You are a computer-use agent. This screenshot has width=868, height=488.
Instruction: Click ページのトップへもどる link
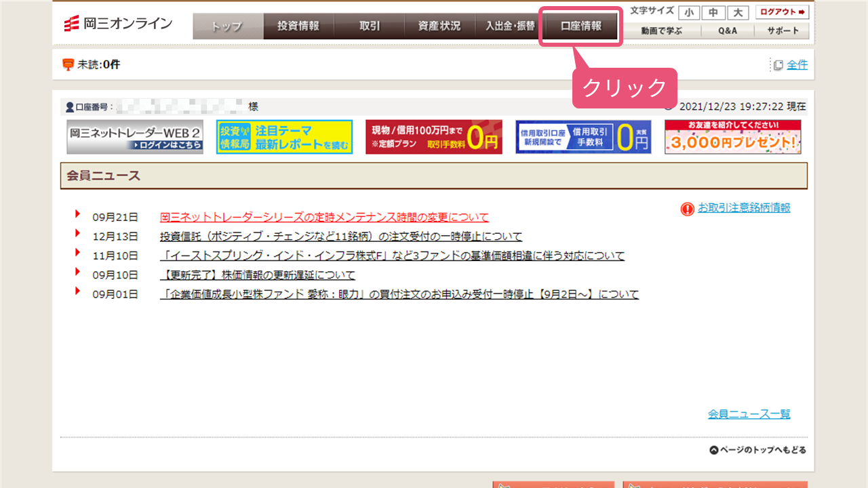(x=758, y=450)
